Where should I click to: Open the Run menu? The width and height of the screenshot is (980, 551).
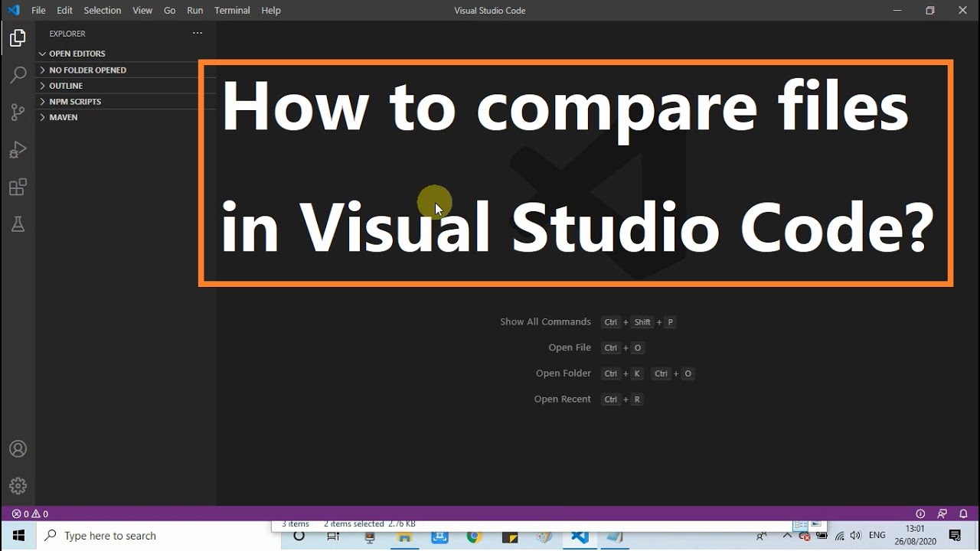tap(195, 10)
